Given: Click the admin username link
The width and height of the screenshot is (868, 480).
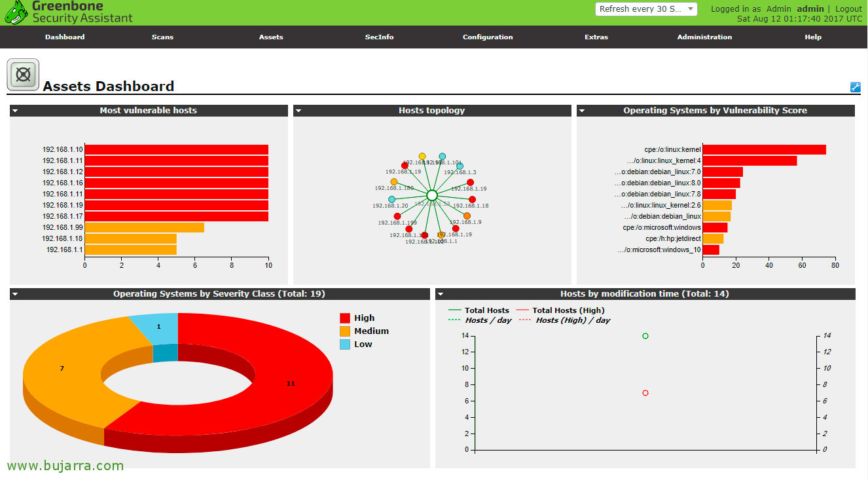Looking at the screenshot, I should 810,9.
